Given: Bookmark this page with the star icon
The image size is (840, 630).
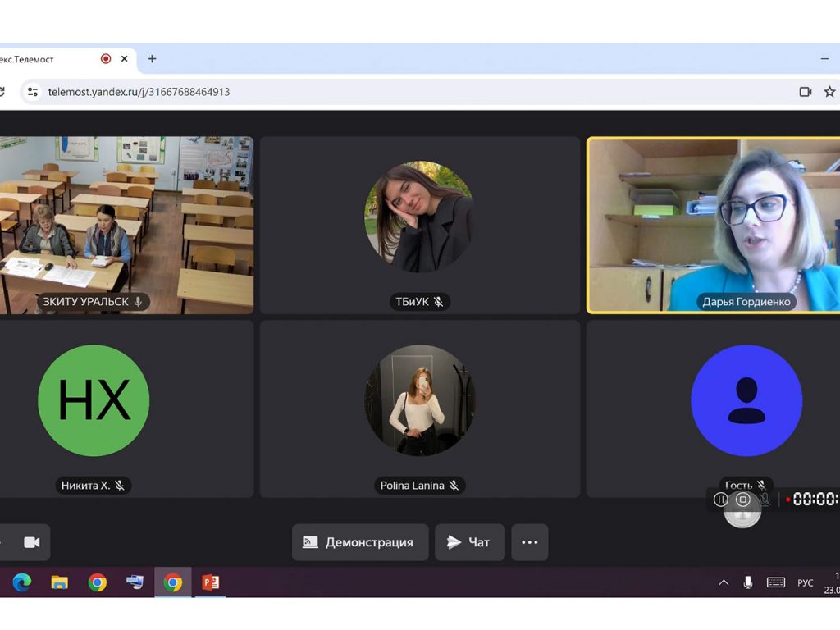Looking at the screenshot, I should tap(829, 92).
